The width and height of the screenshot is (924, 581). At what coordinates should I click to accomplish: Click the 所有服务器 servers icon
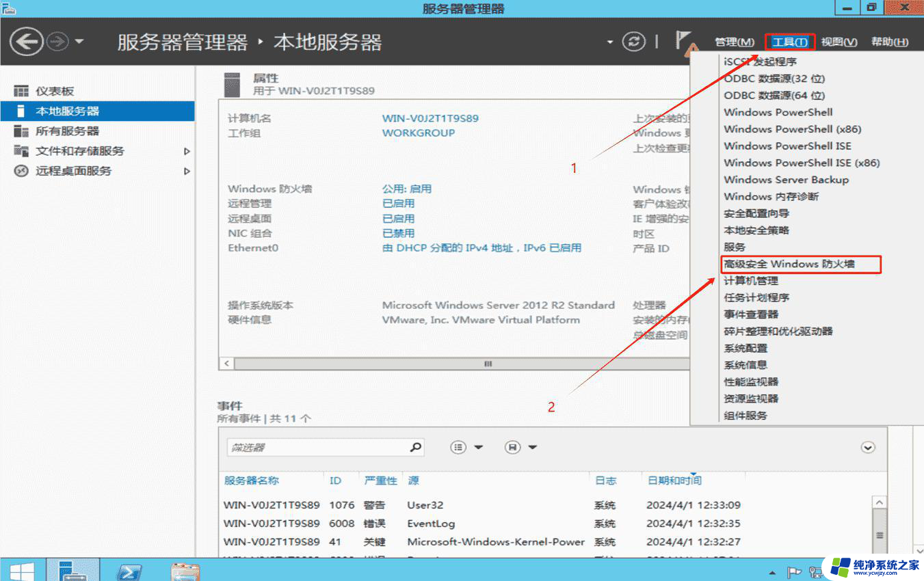[x=22, y=131]
